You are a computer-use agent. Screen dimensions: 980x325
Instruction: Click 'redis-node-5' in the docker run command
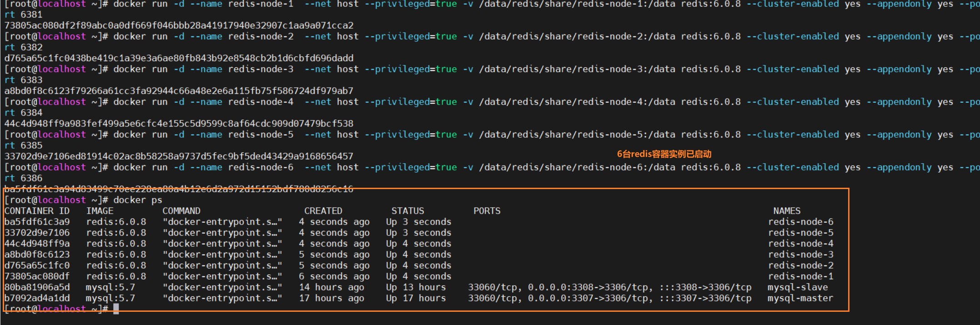pyautogui.click(x=261, y=135)
